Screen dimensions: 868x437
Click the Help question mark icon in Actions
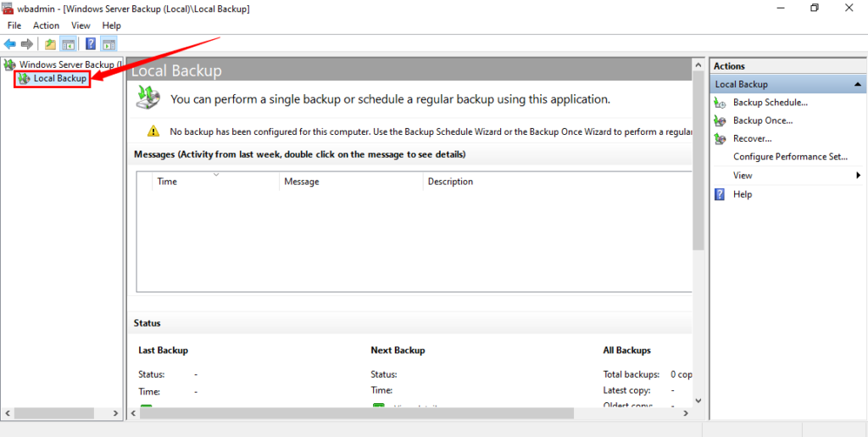click(720, 194)
